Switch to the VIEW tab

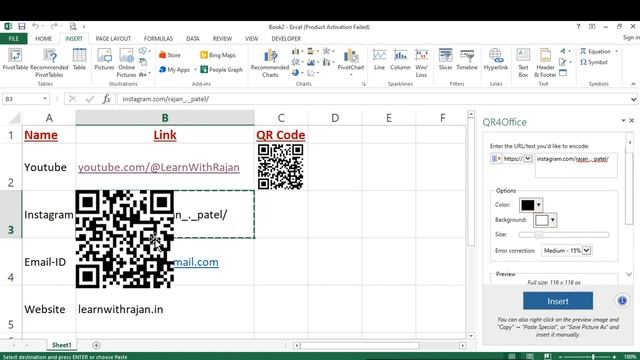[251, 38]
